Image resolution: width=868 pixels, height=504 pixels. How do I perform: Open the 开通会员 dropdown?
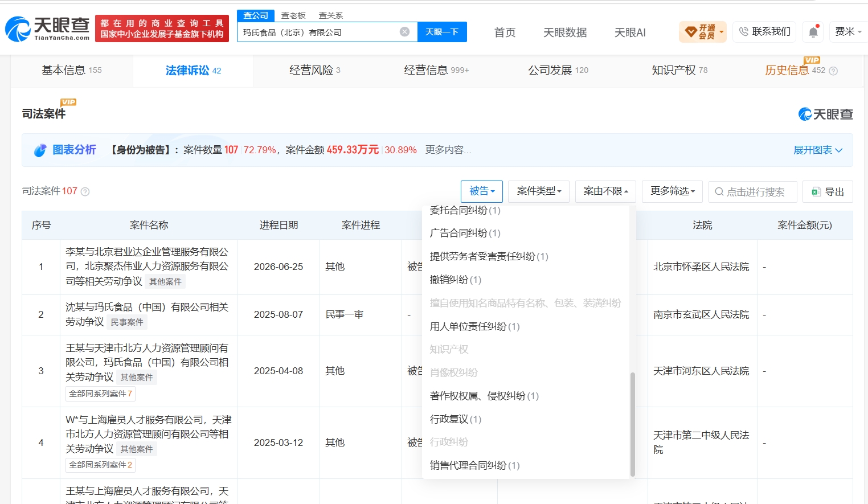(x=703, y=32)
